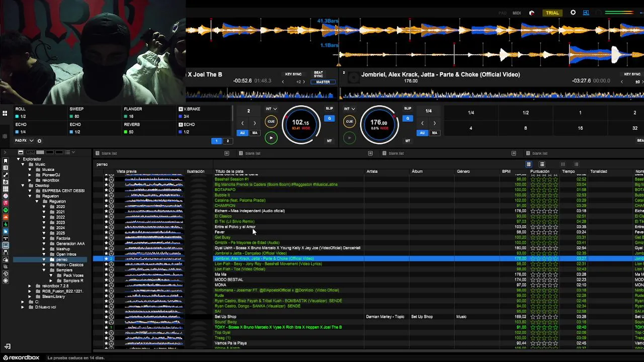Open the PAD FX mode dropdown

pyautogui.click(x=24, y=141)
